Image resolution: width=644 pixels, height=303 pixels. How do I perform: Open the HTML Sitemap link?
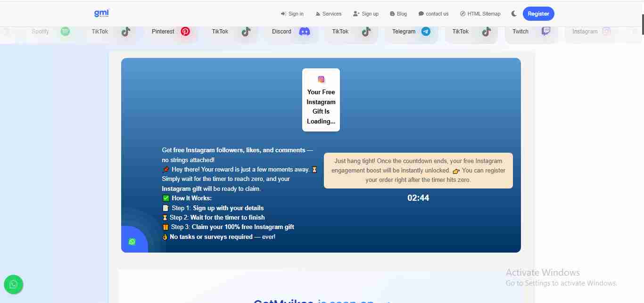pos(480,14)
